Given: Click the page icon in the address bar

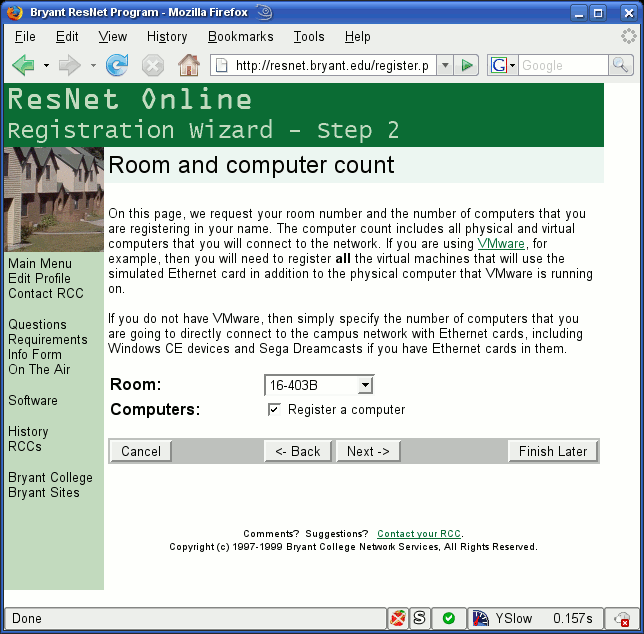Looking at the screenshot, I should [x=221, y=65].
